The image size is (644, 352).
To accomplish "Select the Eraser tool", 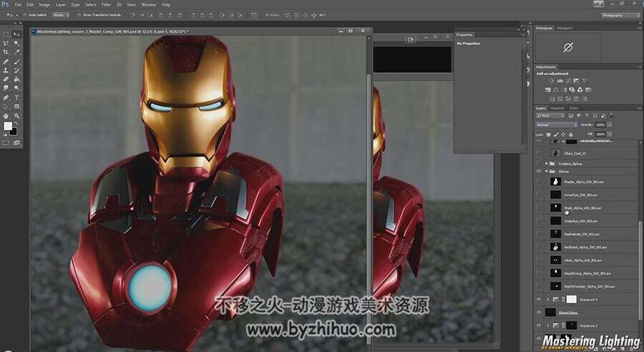I will click(6, 79).
